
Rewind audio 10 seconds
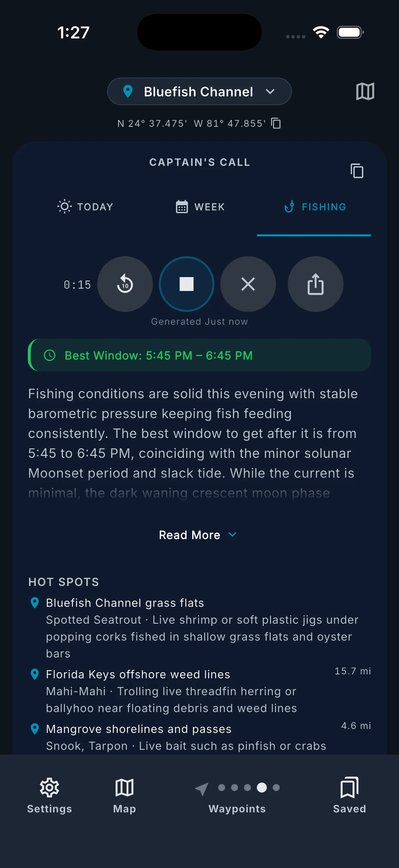(125, 284)
